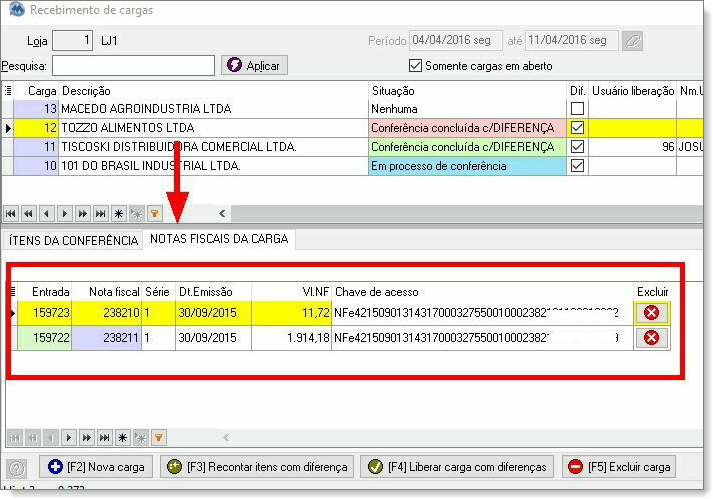Viewport: 713px width, 499px height.
Task: Click 'Nenhuma' situation cell
Action: 467,109
